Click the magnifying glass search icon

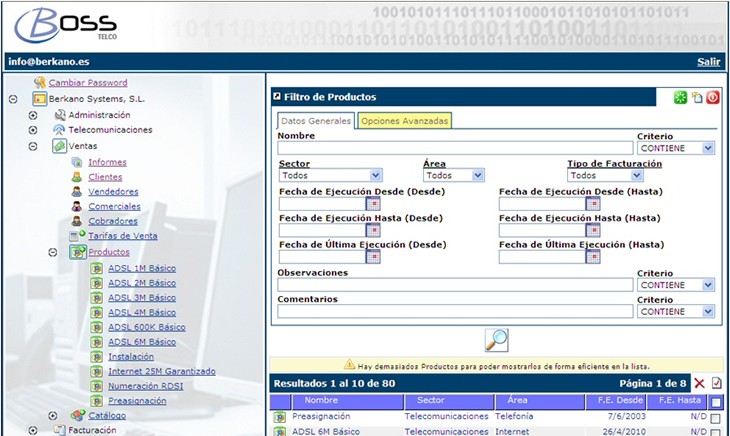(496, 340)
